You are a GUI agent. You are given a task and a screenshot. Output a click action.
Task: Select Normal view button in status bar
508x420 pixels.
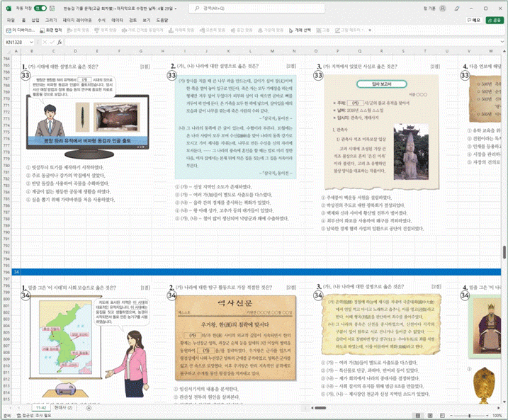(418, 416)
